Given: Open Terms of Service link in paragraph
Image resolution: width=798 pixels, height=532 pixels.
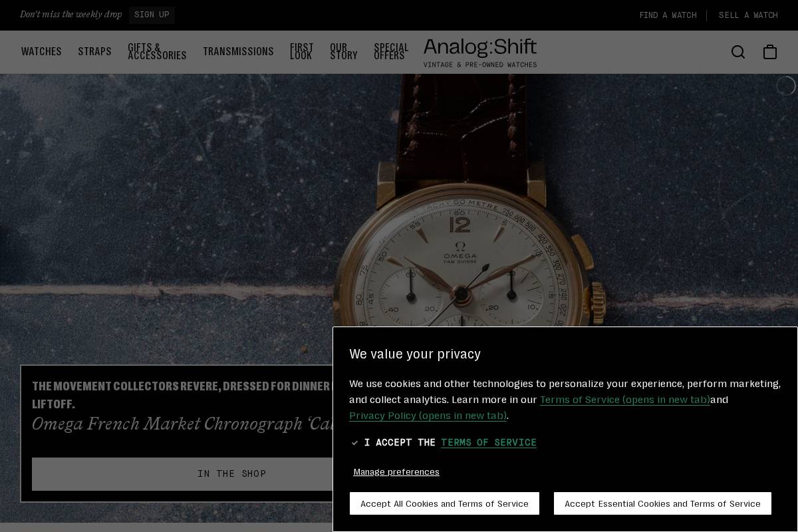Looking at the screenshot, I should [x=625, y=400].
